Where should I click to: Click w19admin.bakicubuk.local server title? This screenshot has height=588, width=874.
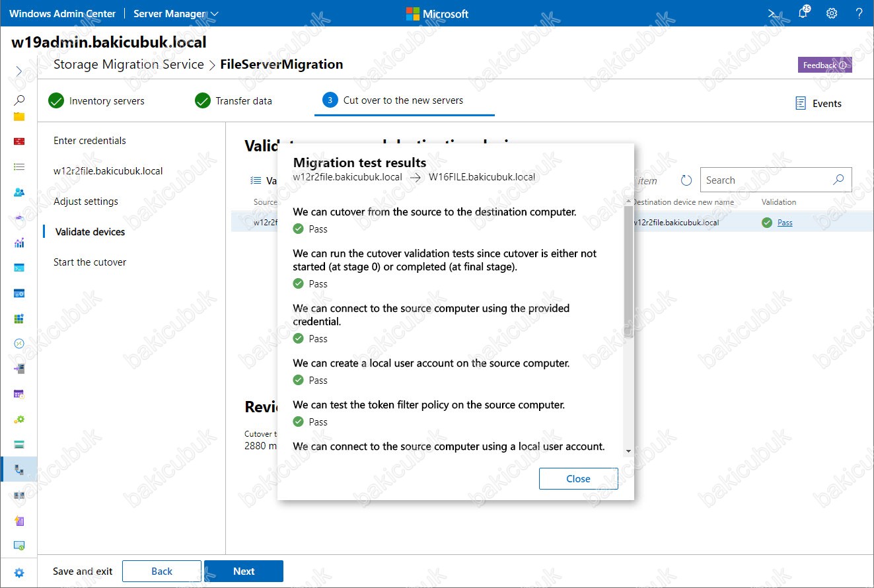click(x=109, y=43)
